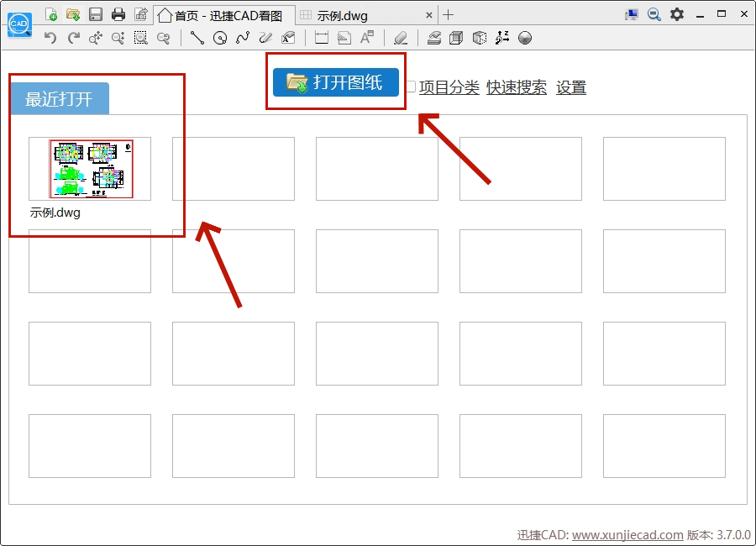Image resolution: width=756 pixels, height=546 pixels.
Task: Switch to the 首页 home tab
Action: tap(224, 15)
